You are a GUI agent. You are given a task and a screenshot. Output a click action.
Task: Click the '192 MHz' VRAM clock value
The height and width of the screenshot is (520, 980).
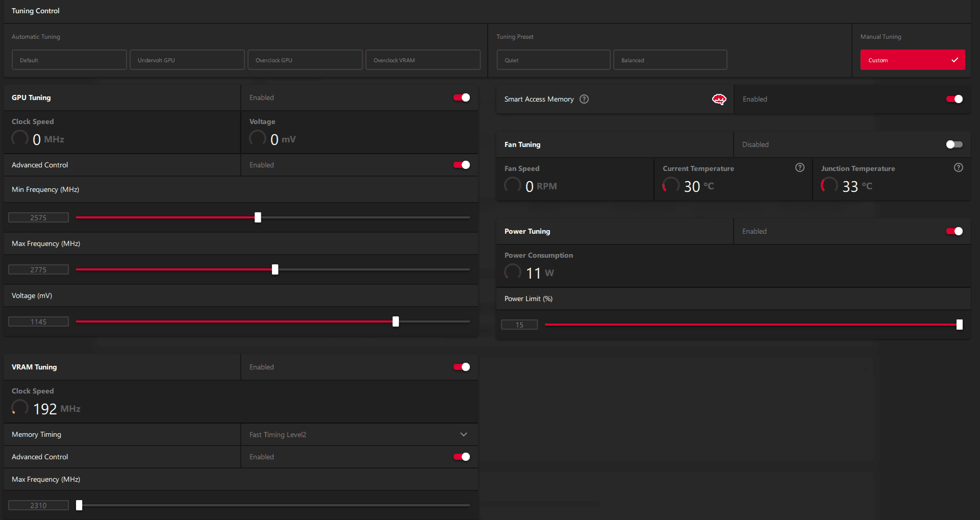click(x=57, y=409)
